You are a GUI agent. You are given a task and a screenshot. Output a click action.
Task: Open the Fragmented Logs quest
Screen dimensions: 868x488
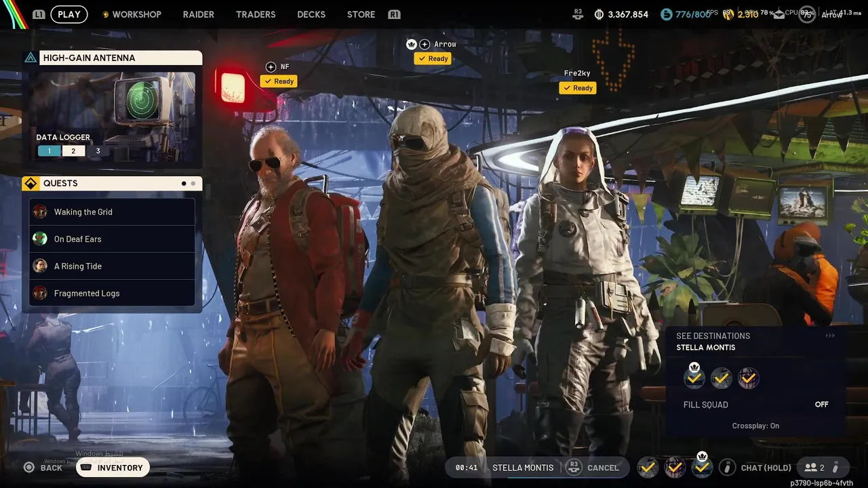(x=113, y=293)
